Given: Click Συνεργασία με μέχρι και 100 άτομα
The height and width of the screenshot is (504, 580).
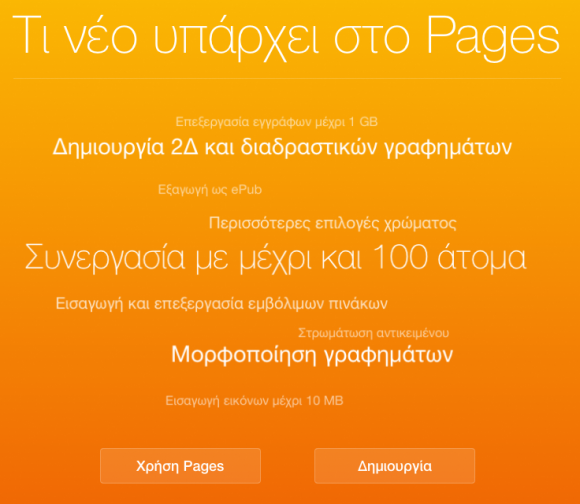Looking at the screenshot, I should [276, 258].
